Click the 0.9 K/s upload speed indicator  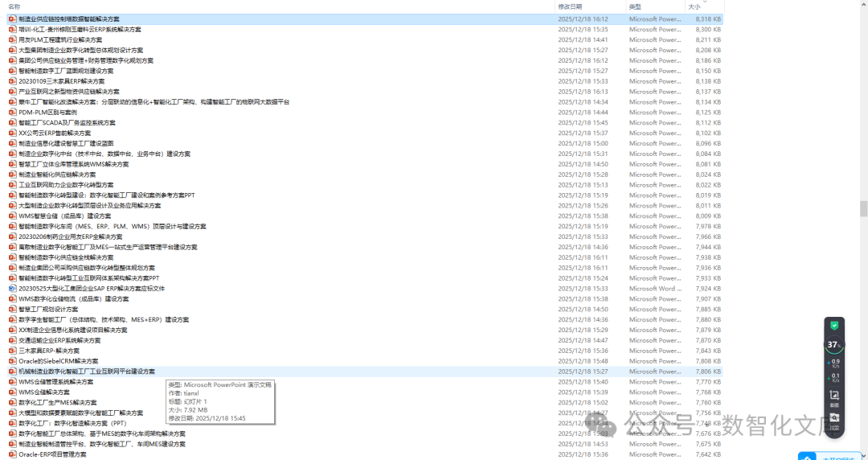835,363
